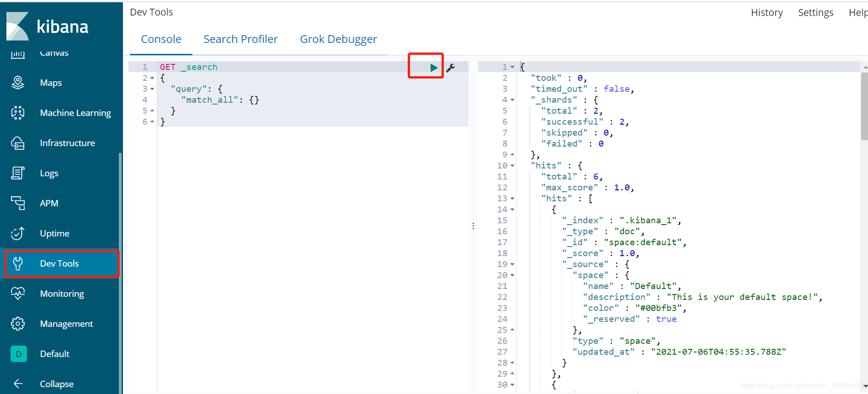Click the "_index" : ".kibana_1" line
The height and width of the screenshot is (394, 868).
622,221
